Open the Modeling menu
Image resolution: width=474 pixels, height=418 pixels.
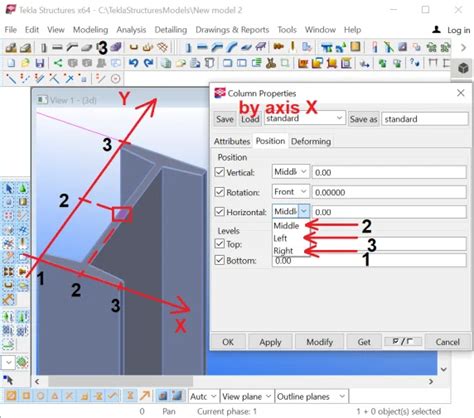pyautogui.click(x=90, y=30)
